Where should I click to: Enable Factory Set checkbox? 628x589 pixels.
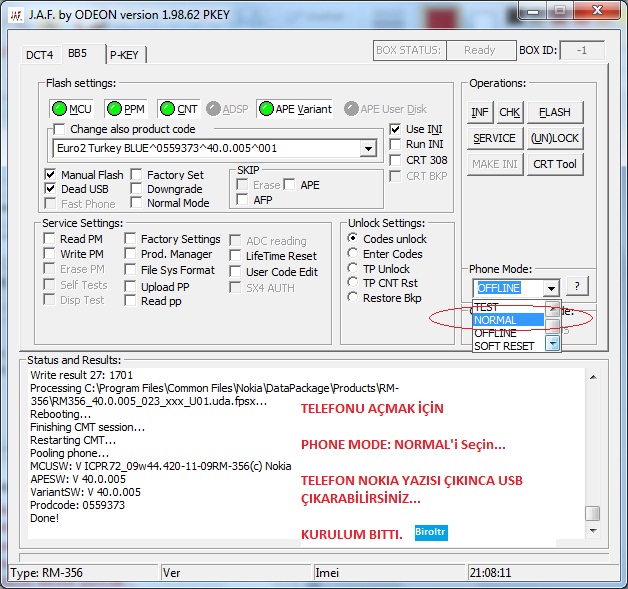pyautogui.click(x=136, y=175)
